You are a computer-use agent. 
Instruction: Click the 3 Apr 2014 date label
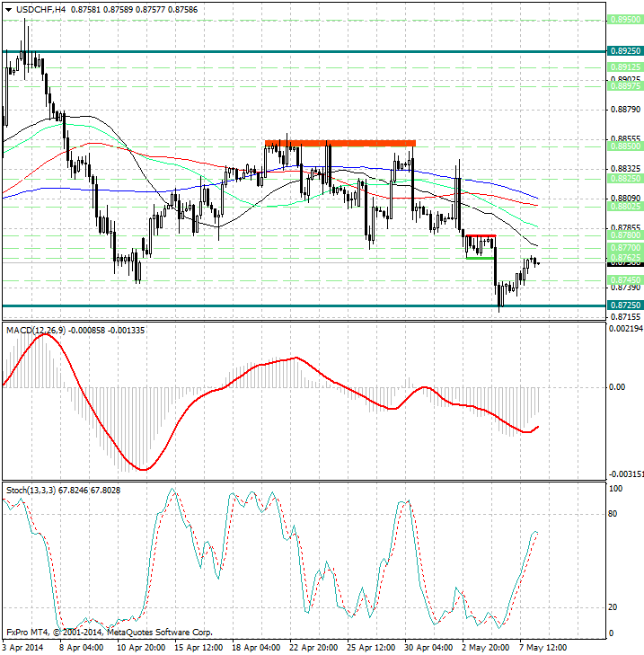click(x=23, y=648)
